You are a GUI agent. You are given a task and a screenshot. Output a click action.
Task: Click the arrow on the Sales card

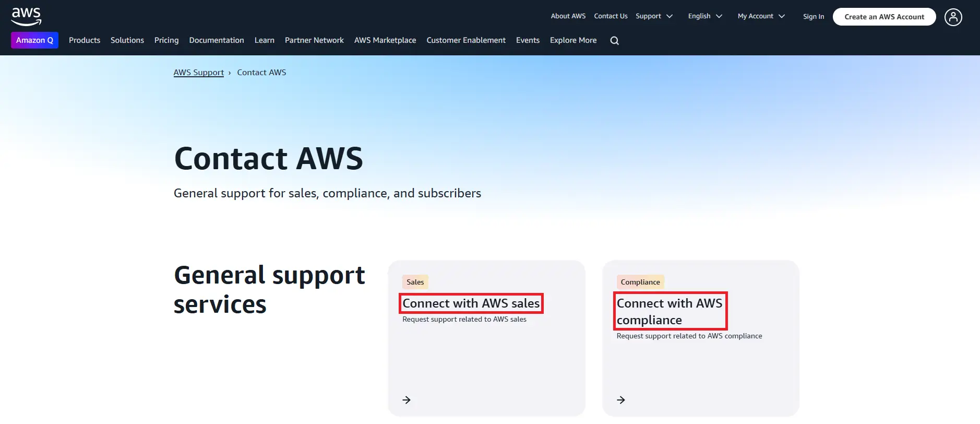[x=407, y=400]
